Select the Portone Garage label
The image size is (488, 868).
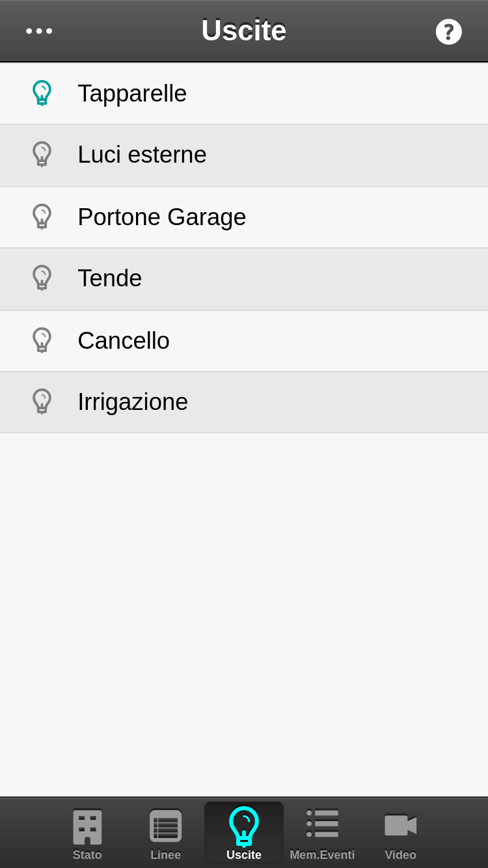pyautogui.click(x=161, y=217)
